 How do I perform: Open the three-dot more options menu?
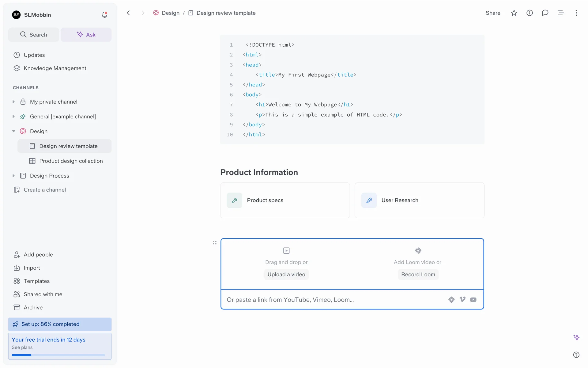576,13
